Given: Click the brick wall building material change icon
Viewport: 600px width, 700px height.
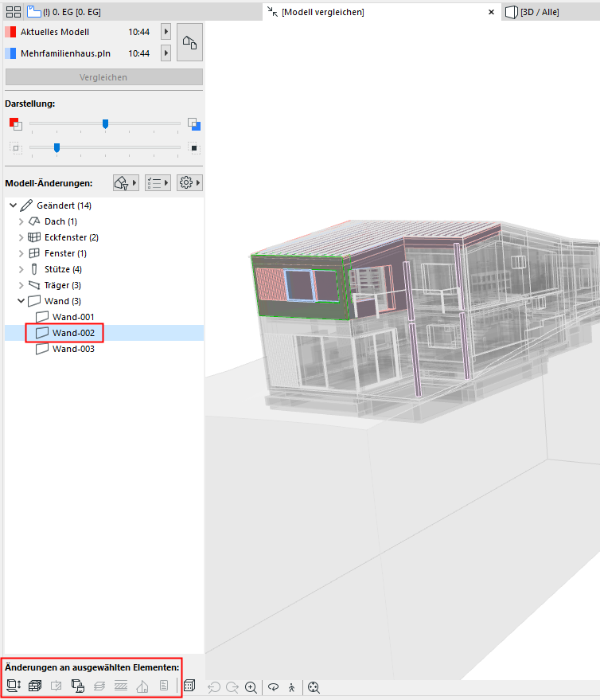Looking at the screenshot, I should pos(35,686).
